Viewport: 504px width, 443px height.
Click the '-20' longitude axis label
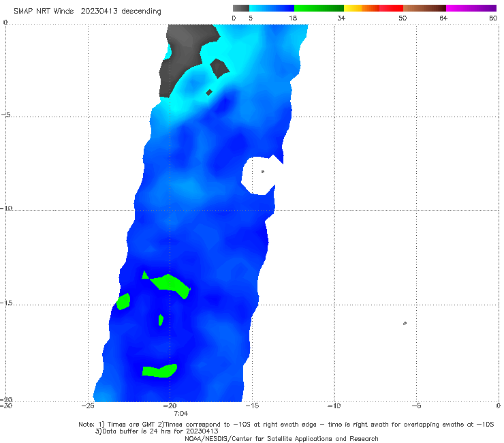coord(170,406)
